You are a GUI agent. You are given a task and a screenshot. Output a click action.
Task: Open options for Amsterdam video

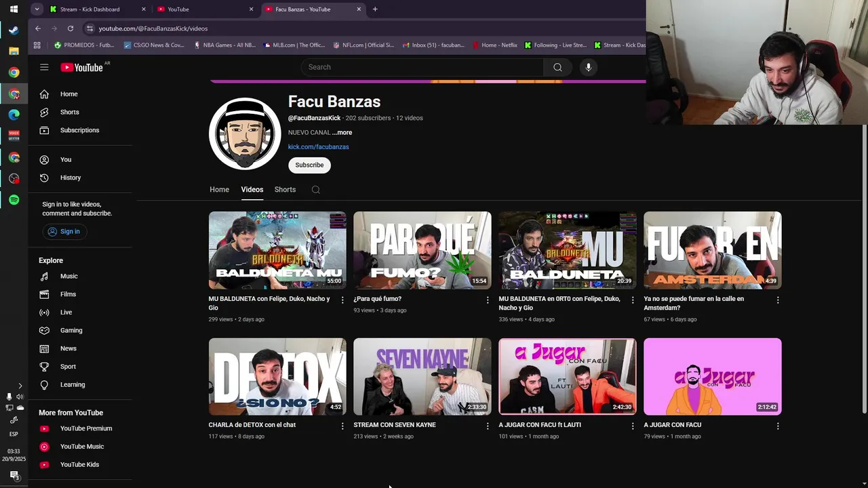tap(778, 300)
